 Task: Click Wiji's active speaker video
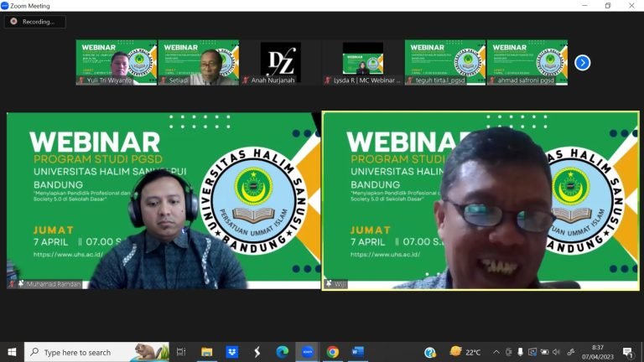(480, 201)
